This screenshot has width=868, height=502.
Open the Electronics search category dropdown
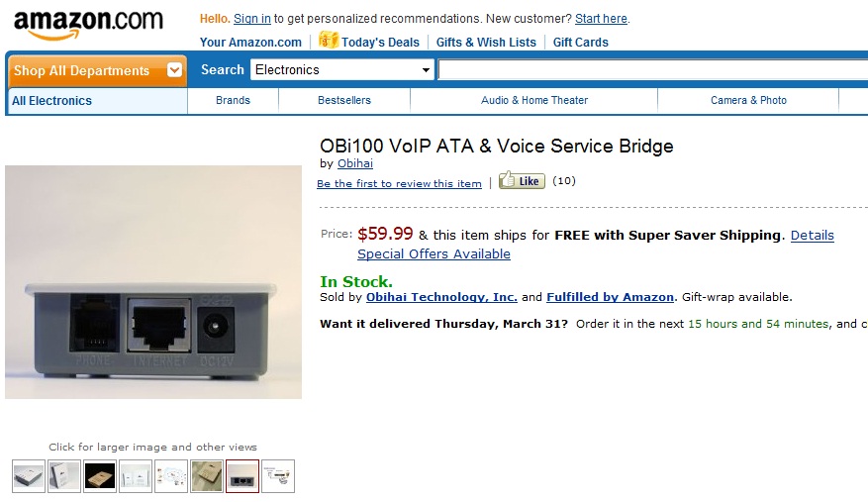[342, 70]
